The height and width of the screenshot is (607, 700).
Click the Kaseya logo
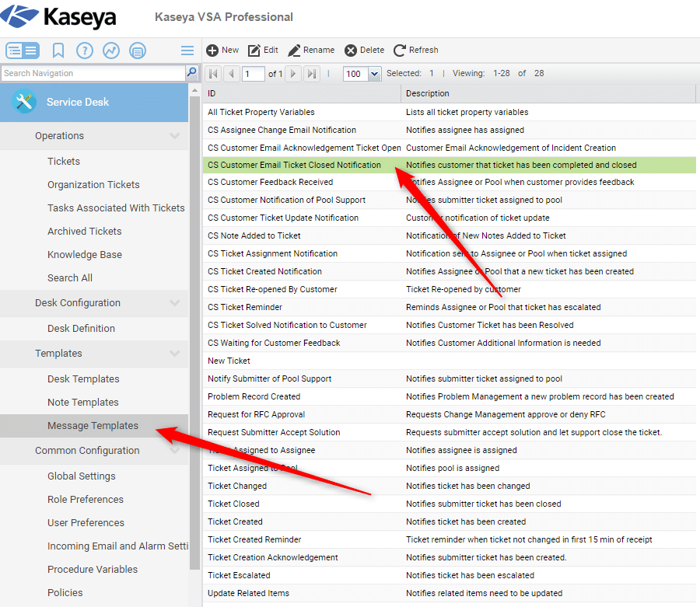(59, 17)
